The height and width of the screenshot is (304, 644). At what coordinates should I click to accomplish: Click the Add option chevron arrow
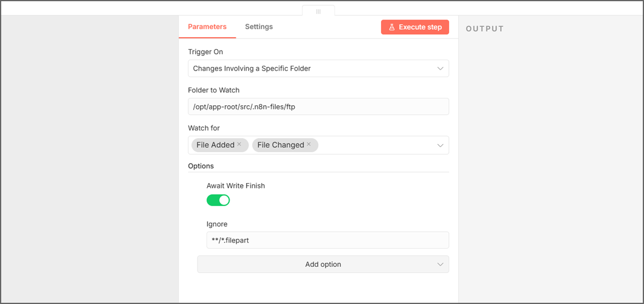tap(440, 264)
